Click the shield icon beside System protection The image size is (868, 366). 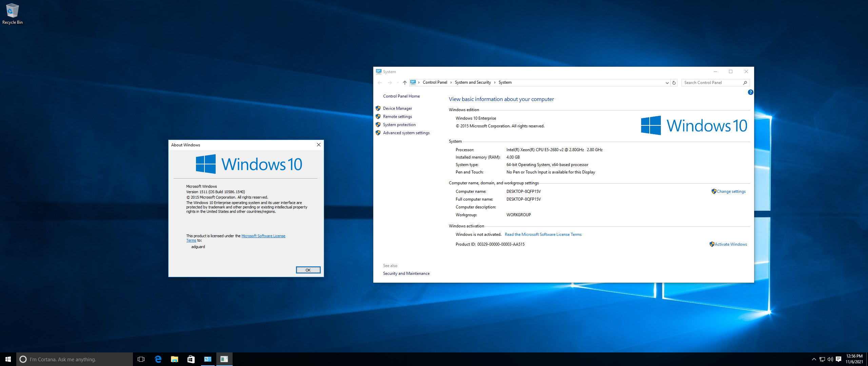pos(378,125)
